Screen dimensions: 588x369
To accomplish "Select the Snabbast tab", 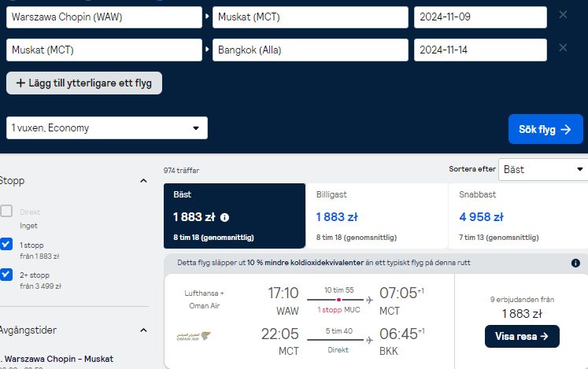I will point(518,216).
